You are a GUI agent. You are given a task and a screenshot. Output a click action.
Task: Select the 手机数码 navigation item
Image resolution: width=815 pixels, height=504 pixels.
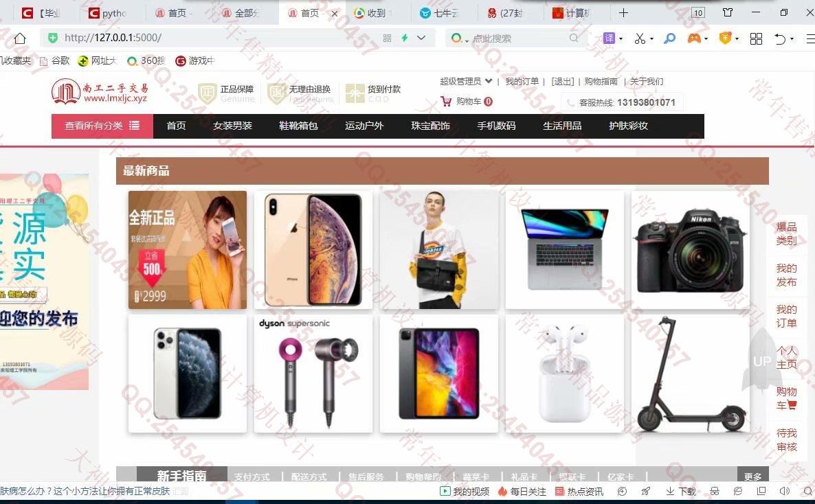pos(496,126)
